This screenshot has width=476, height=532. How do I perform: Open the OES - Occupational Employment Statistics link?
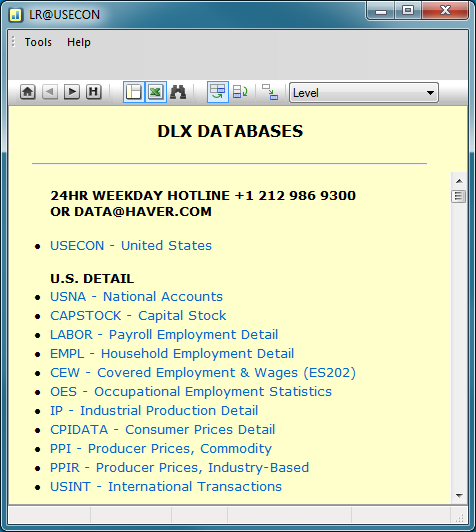coord(191,392)
